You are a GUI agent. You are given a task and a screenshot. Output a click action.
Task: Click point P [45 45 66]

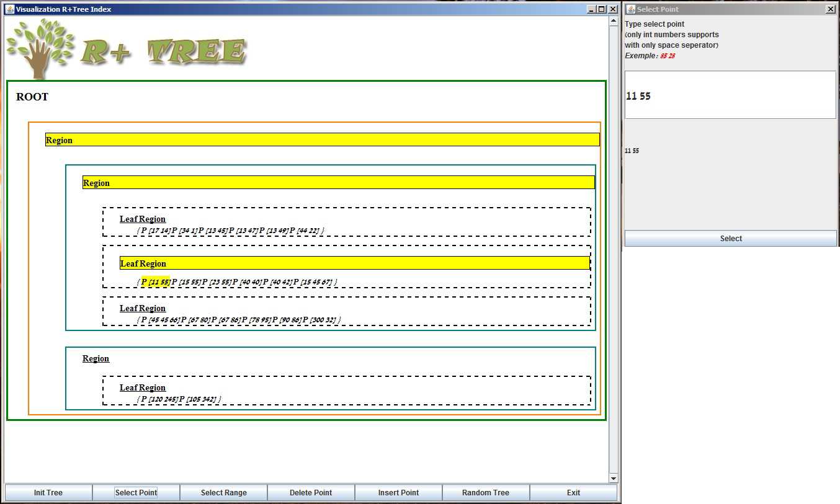161,320
